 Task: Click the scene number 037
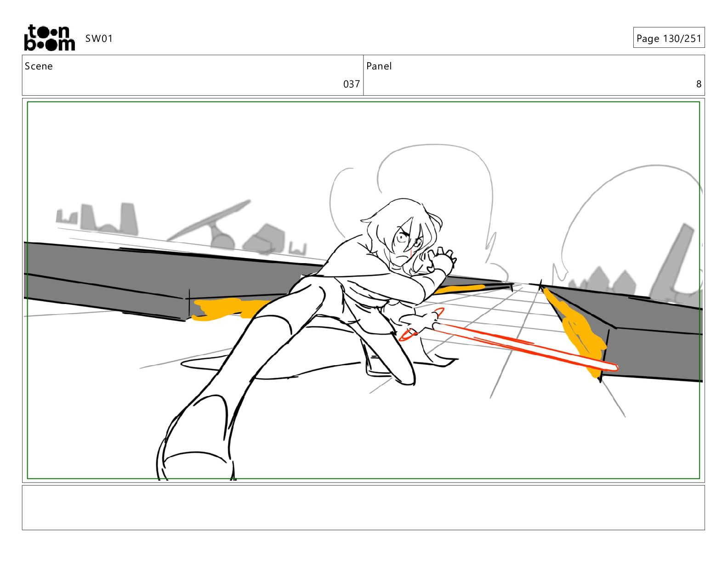352,84
